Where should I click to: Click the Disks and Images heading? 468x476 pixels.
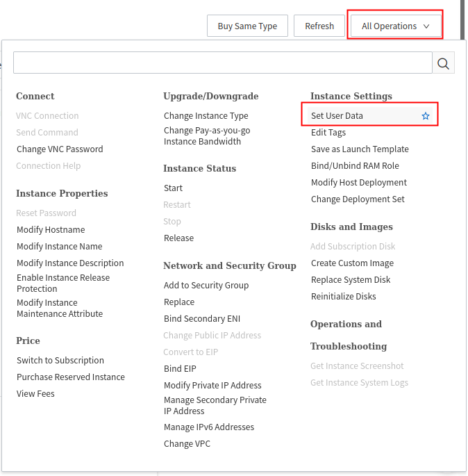[351, 227]
